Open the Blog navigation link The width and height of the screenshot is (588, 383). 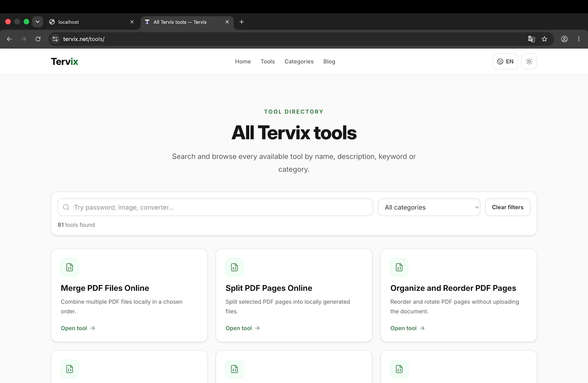[x=329, y=61]
